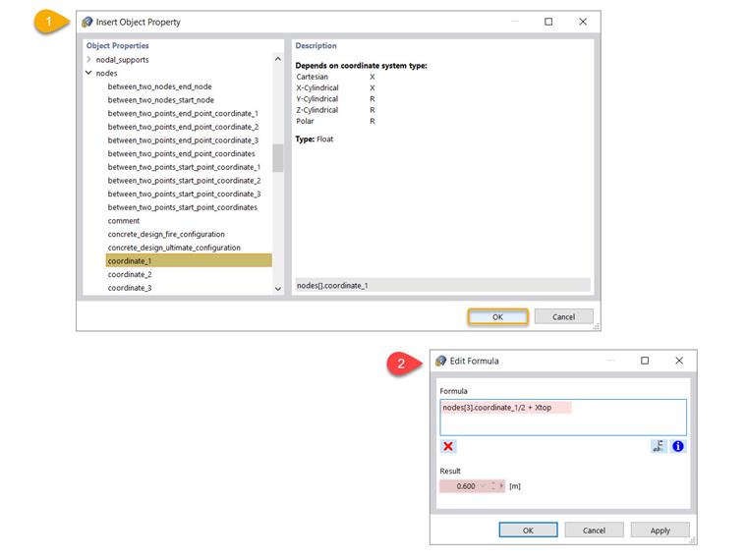Select coordinate_2 property
Image resolution: width=747 pixels, height=560 pixels.
tap(130, 274)
